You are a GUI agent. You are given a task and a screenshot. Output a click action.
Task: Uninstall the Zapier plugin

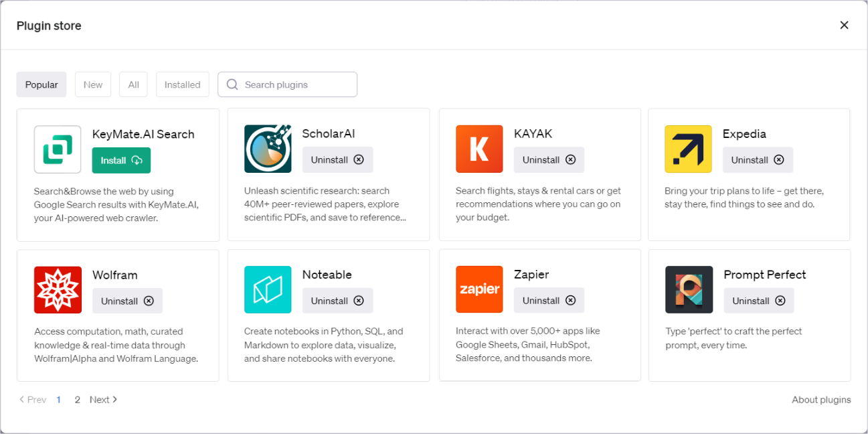pos(549,300)
